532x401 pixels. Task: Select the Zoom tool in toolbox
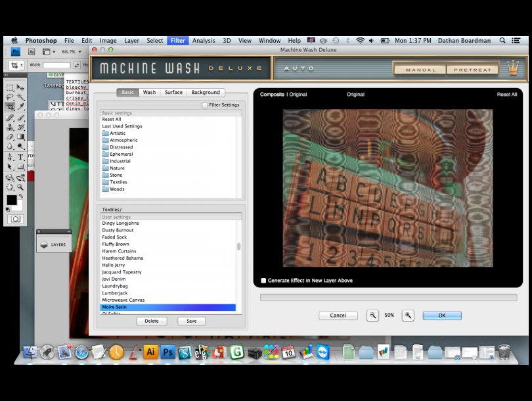tap(21, 187)
